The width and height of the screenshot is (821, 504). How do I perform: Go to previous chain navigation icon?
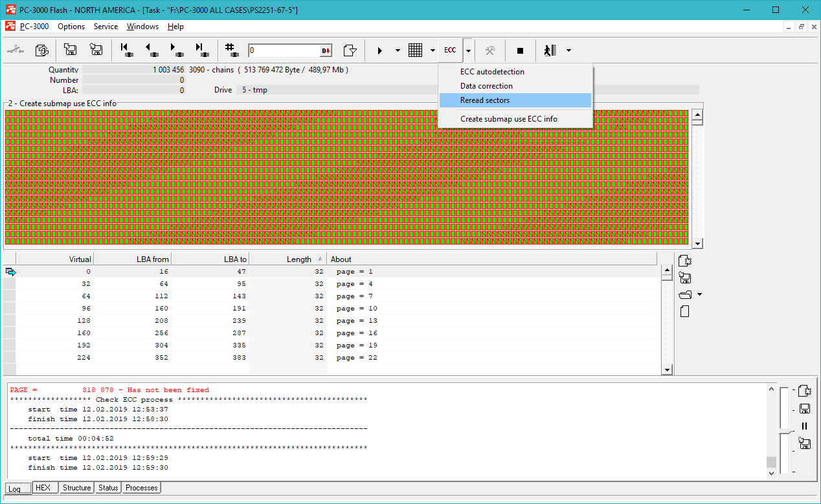pos(152,50)
